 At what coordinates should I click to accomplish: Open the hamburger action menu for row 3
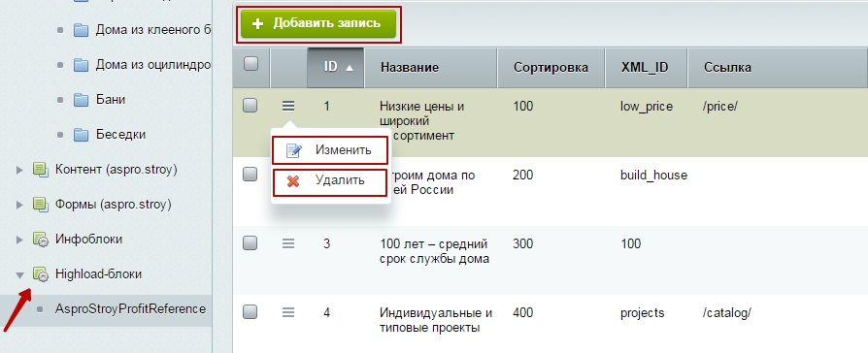click(x=288, y=242)
